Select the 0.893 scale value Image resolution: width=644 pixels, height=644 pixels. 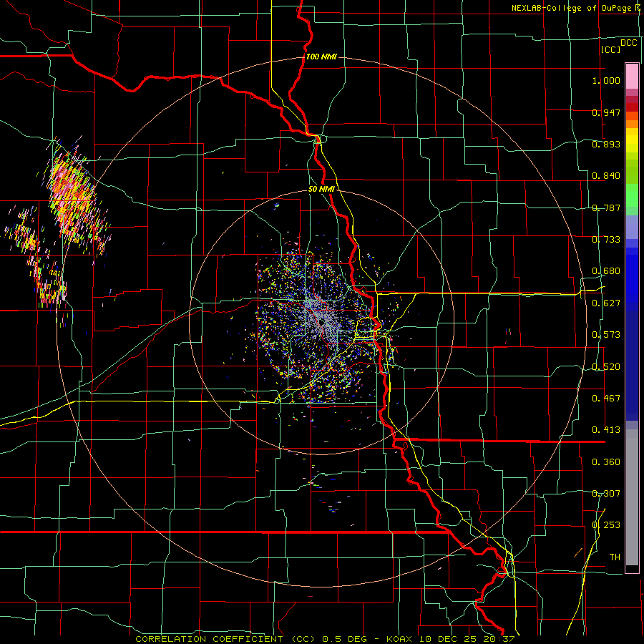[606, 144]
